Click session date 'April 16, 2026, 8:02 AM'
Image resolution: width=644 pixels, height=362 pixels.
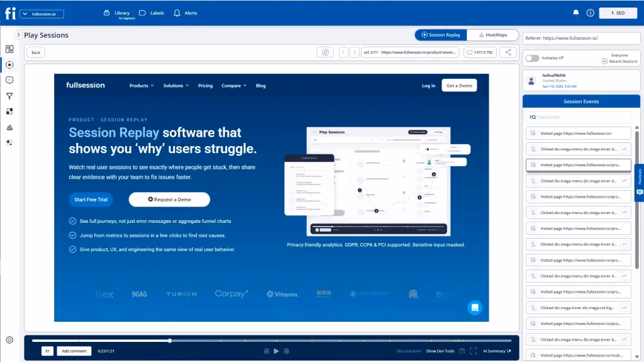[x=559, y=86]
